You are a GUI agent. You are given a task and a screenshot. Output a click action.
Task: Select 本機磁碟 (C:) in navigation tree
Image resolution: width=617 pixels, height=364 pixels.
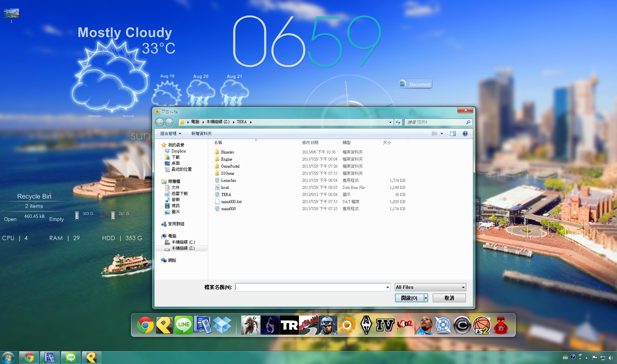click(x=183, y=242)
